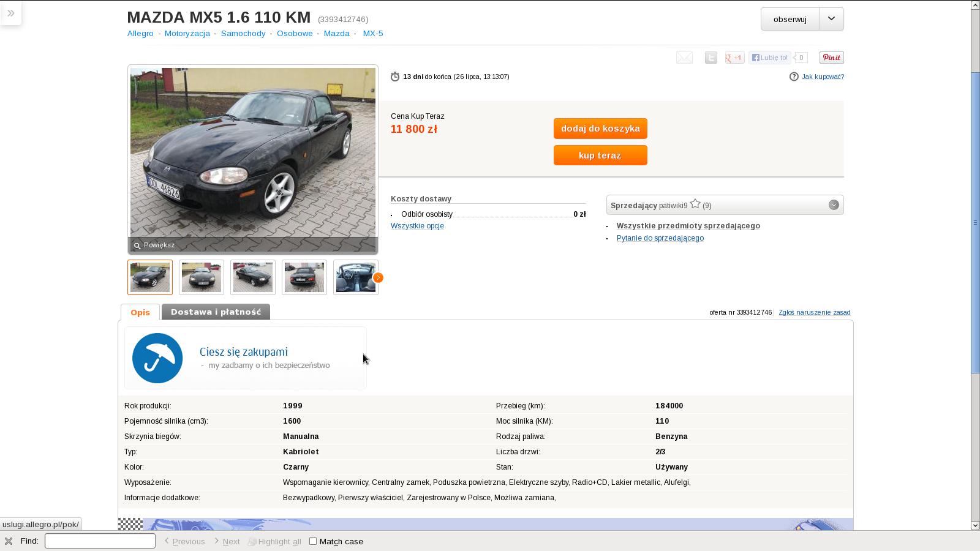The width and height of the screenshot is (980, 551).
Task: Click the Rodzaj paliwa value Benzyna
Action: click(x=671, y=437)
